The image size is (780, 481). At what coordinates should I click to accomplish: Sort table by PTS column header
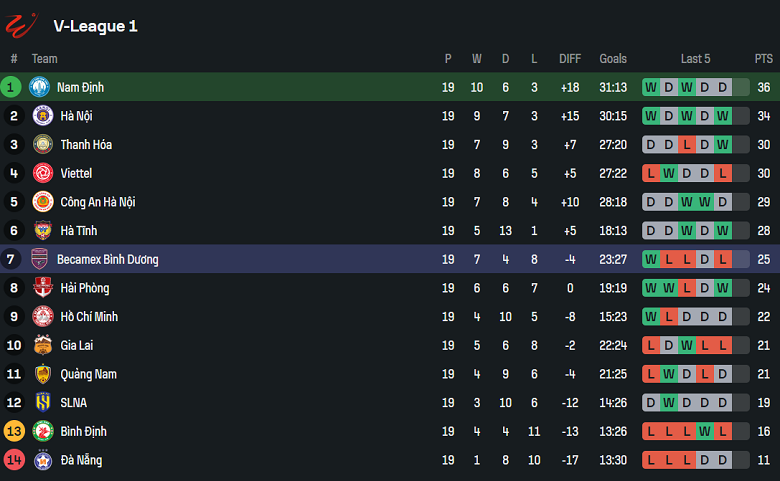click(763, 59)
